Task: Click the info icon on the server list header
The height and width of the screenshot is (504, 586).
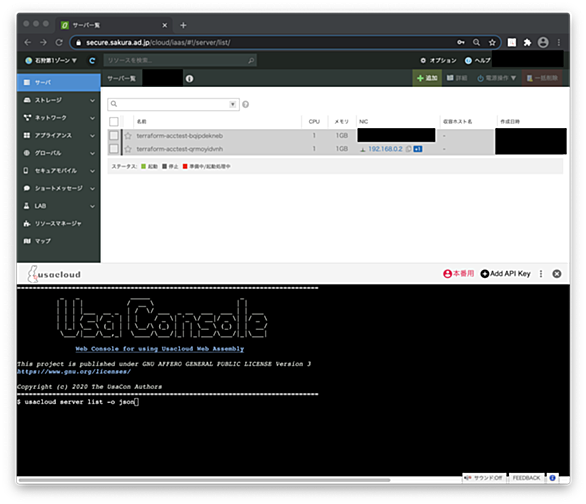Action: click(x=189, y=78)
